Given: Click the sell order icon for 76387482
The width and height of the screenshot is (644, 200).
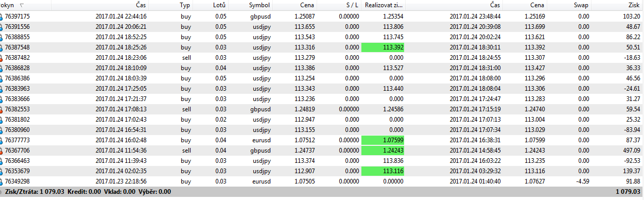Looking at the screenshot, I should [x=2, y=58].
